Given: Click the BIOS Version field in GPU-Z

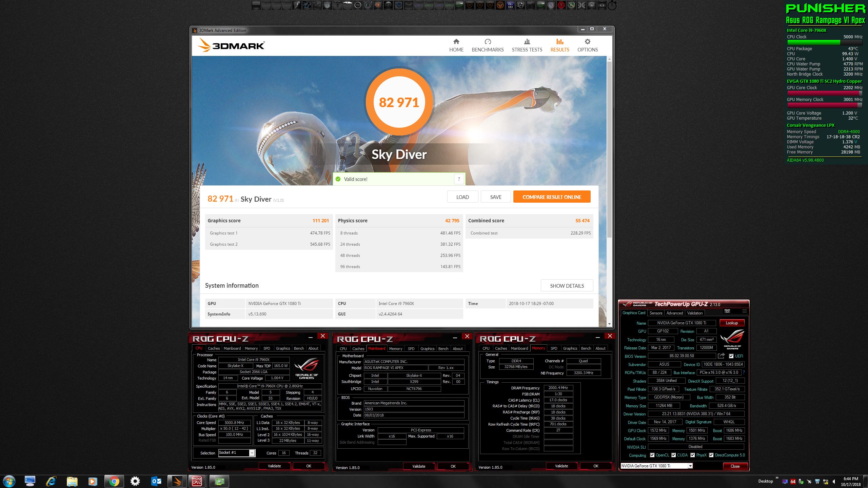Looking at the screenshot, I should 682,356.
